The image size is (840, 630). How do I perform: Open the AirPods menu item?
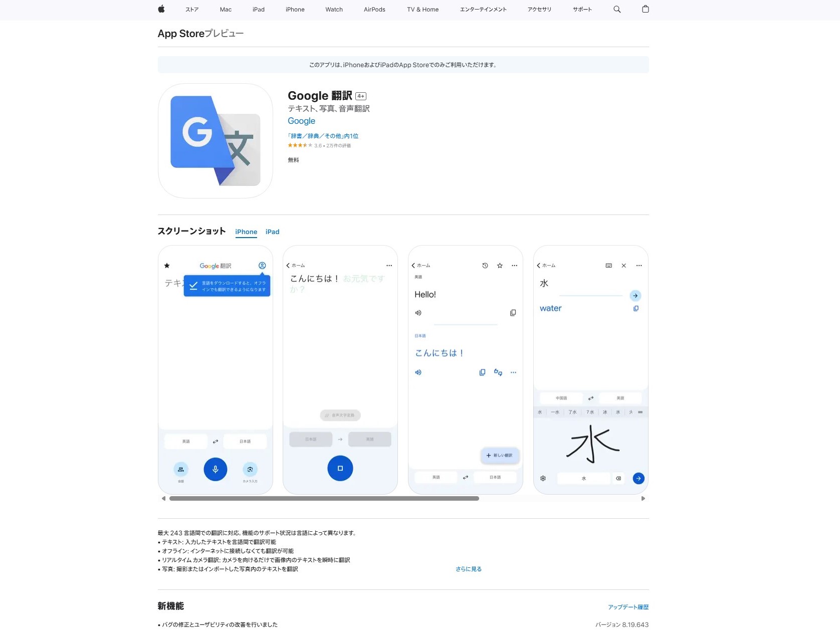click(374, 9)
